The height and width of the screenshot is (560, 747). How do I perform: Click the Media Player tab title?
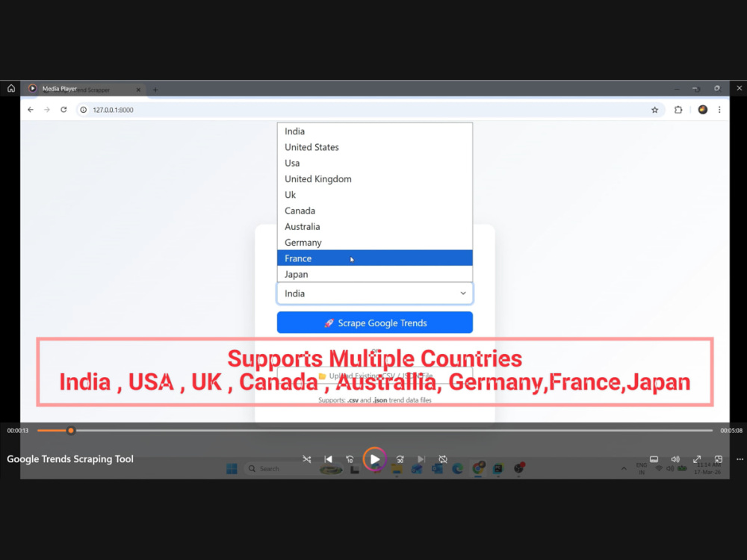pyautogui.click(x=60, y=89)
